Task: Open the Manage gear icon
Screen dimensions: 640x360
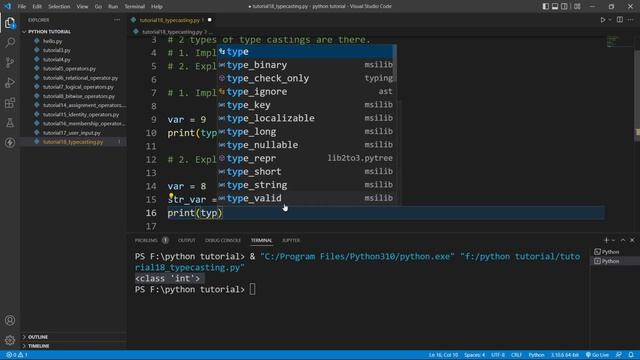Action: tap(10, 340)
